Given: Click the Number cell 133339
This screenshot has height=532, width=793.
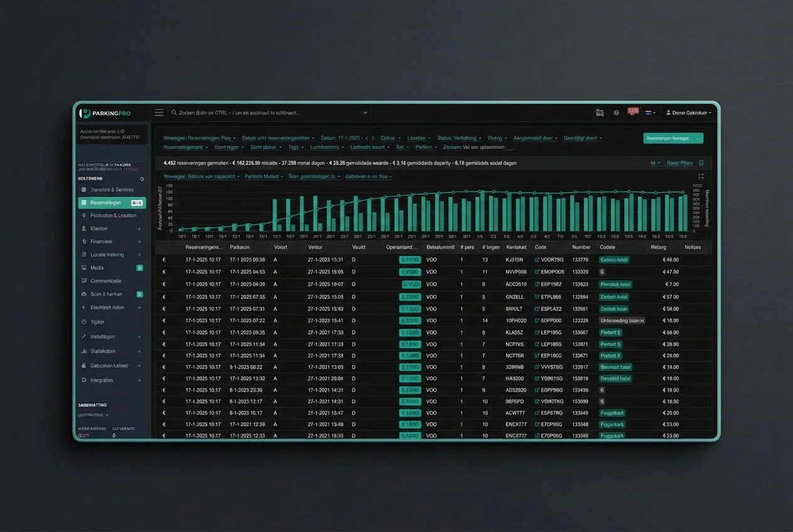Looking at the screenshot, I should point(580,272).
